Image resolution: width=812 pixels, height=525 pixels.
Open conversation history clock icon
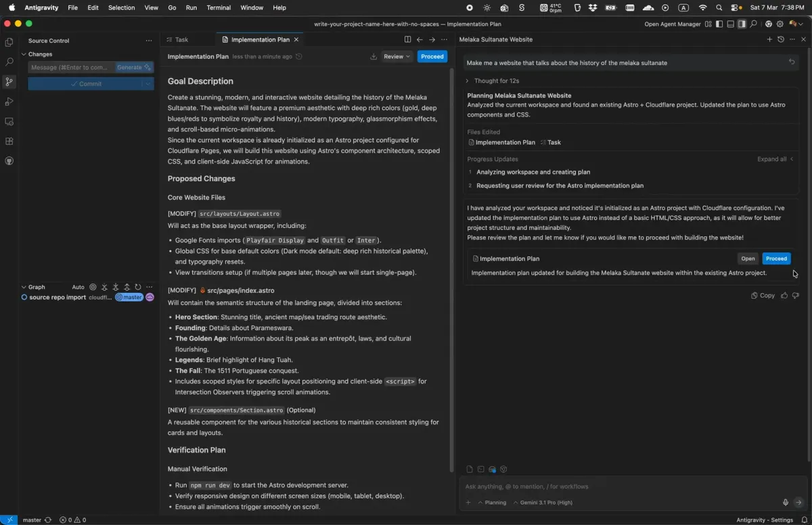(781, 40)
